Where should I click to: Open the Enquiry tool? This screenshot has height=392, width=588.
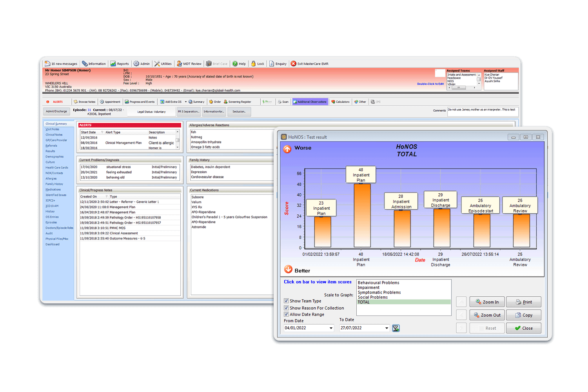(278, 63)
